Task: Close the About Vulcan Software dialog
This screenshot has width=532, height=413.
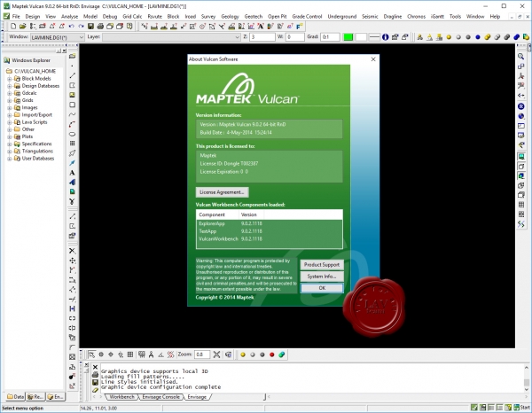Action: pyautogui.click(x=373, y=59)
